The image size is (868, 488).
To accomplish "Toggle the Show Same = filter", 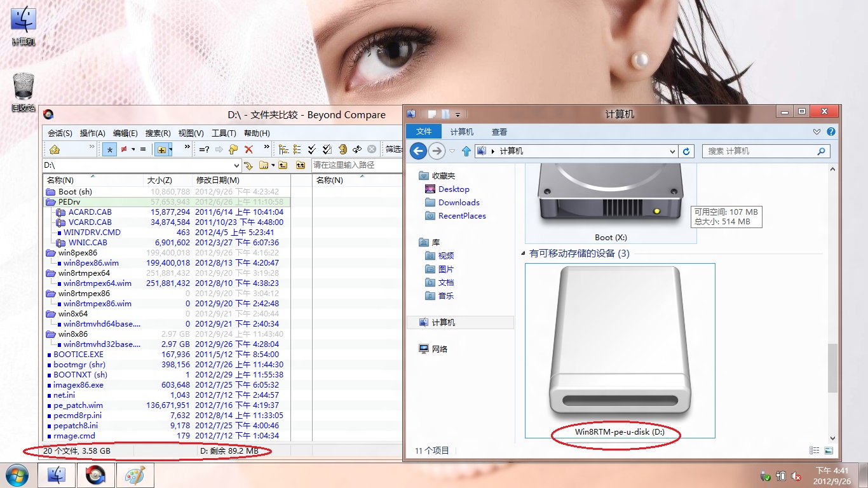I will click(143, 149).
